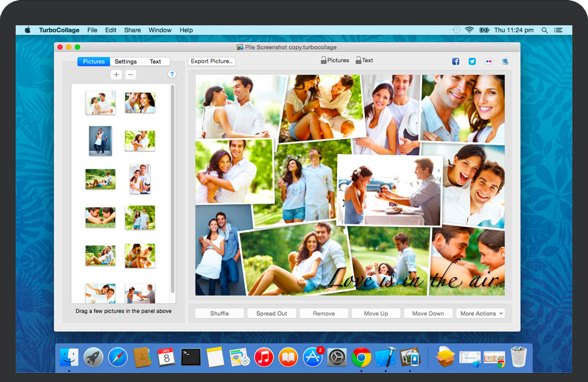
Task: Switch to the Text tab
Action: (155, 61)
